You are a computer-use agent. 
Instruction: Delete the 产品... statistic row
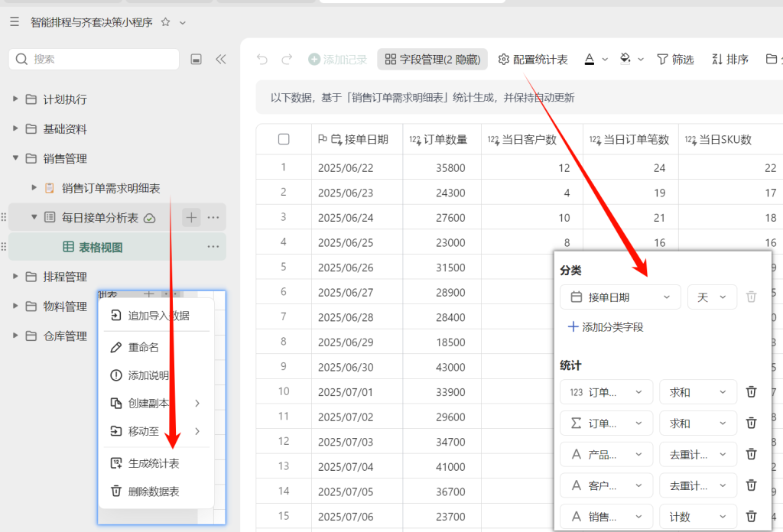click(x=751, y=454)
